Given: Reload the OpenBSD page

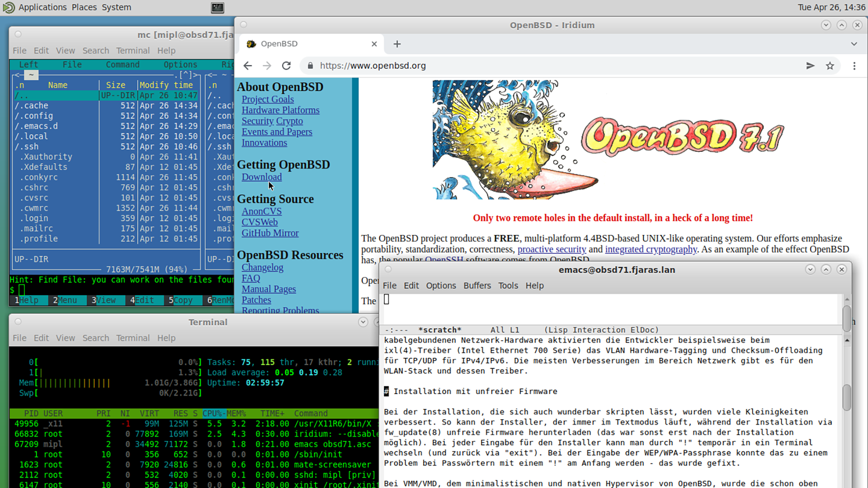Looking at the screenshot, I should 286,66.
